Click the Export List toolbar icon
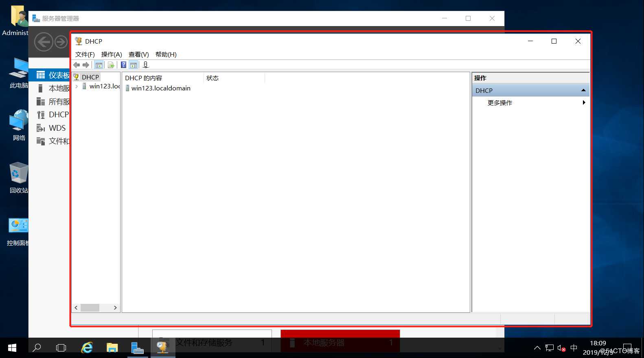The image size is (644, 358). click(111, 65)
